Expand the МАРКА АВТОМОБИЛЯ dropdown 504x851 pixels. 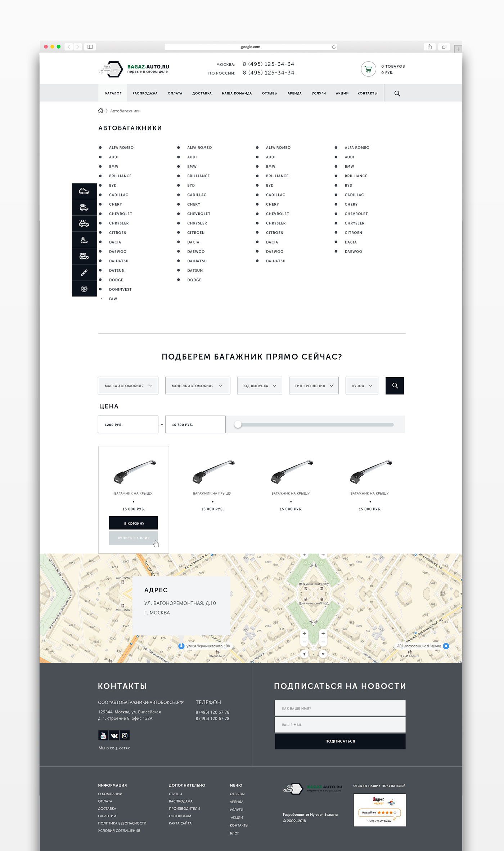coord(128,386)
